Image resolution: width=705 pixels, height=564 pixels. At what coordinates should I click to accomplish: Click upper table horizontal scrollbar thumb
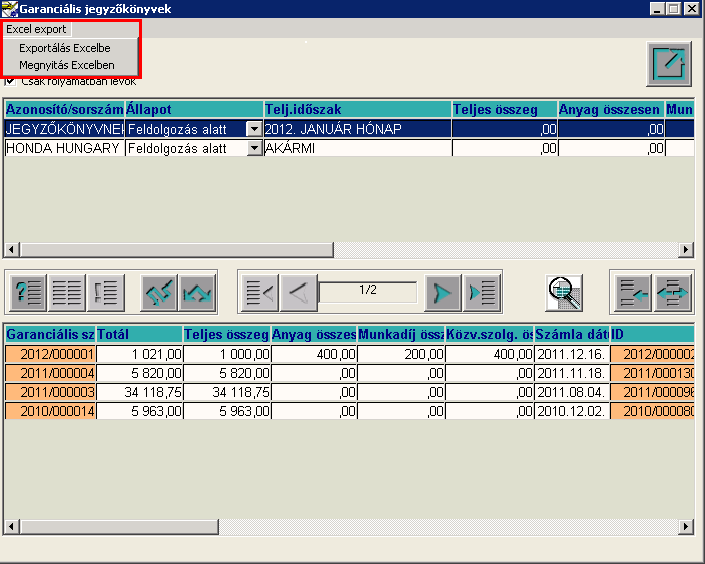click(x=177, y=249)
